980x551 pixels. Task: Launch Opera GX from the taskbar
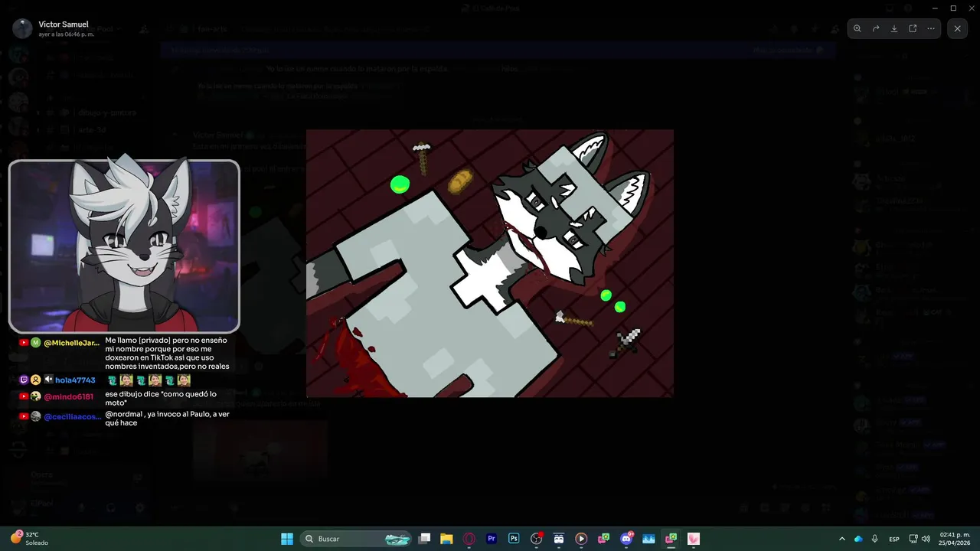(x=469, y=539)
